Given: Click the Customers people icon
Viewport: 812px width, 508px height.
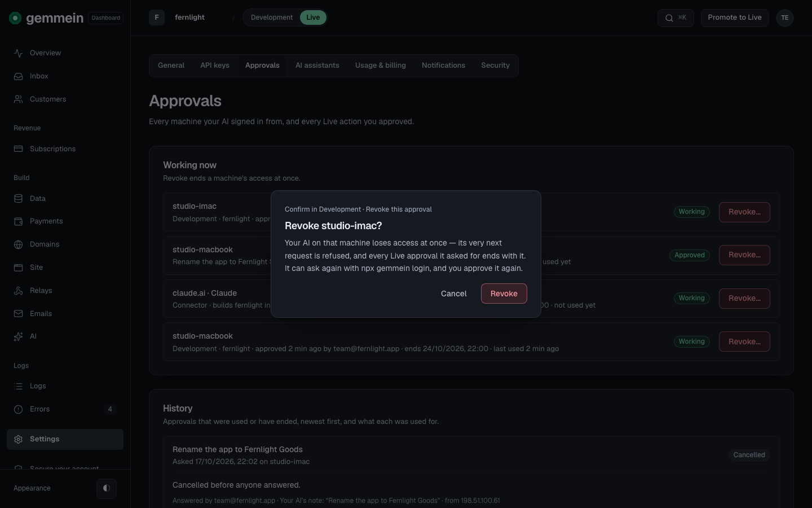Looking at the screenshot, I should click(19, 99).
